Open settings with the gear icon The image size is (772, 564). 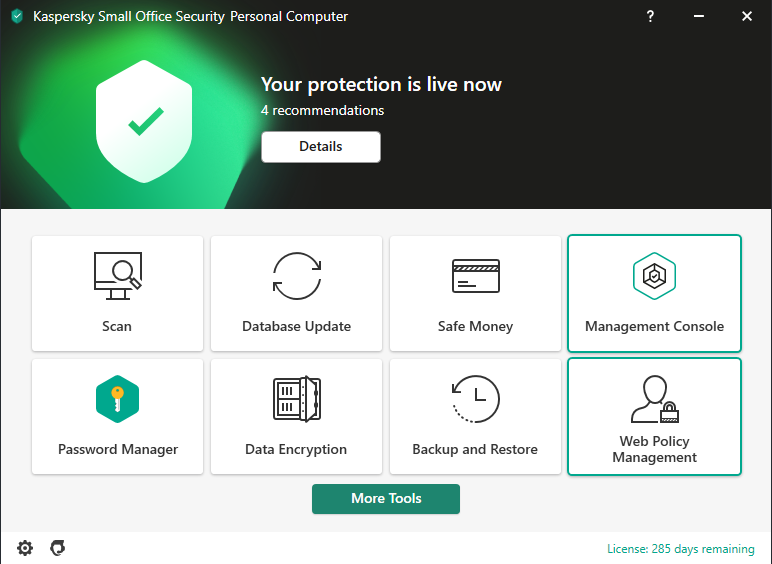coord(25,548)
